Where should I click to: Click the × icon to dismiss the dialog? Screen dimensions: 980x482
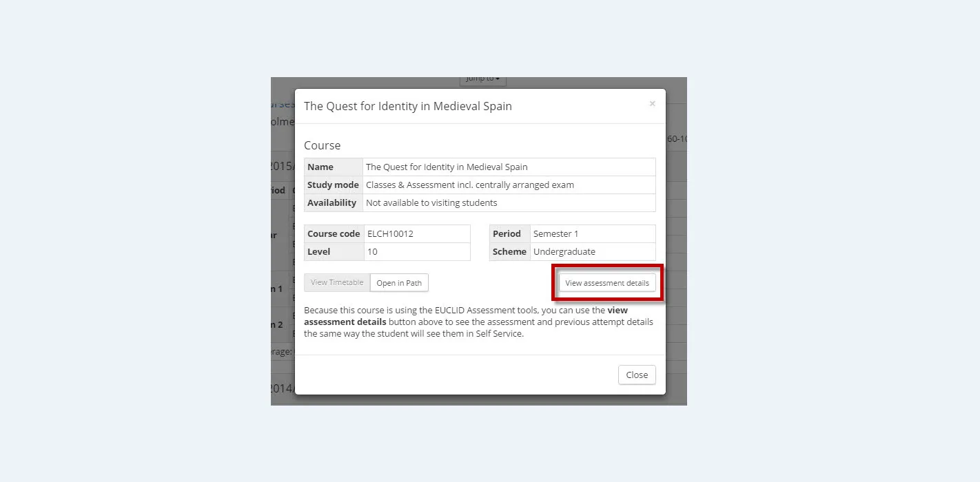point(652,104)
